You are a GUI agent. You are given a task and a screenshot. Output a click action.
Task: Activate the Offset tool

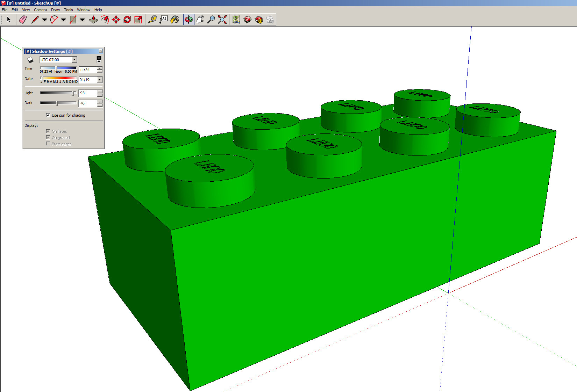pyautogui.click(x=105, y=20)
